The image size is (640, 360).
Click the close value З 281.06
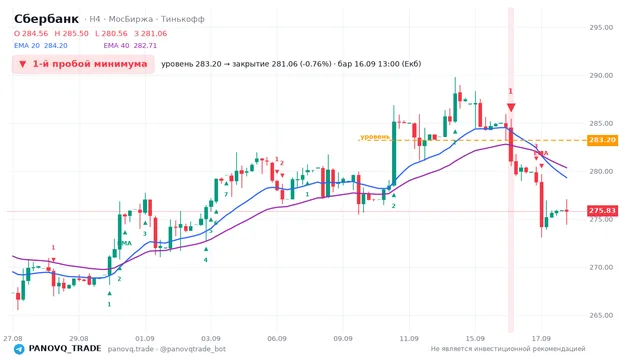tap(151, 33)
